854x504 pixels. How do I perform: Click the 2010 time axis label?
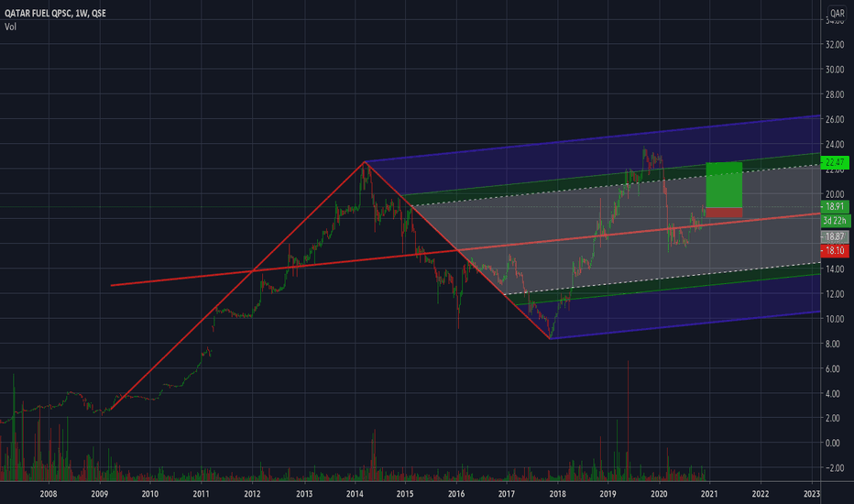[149, 494]
